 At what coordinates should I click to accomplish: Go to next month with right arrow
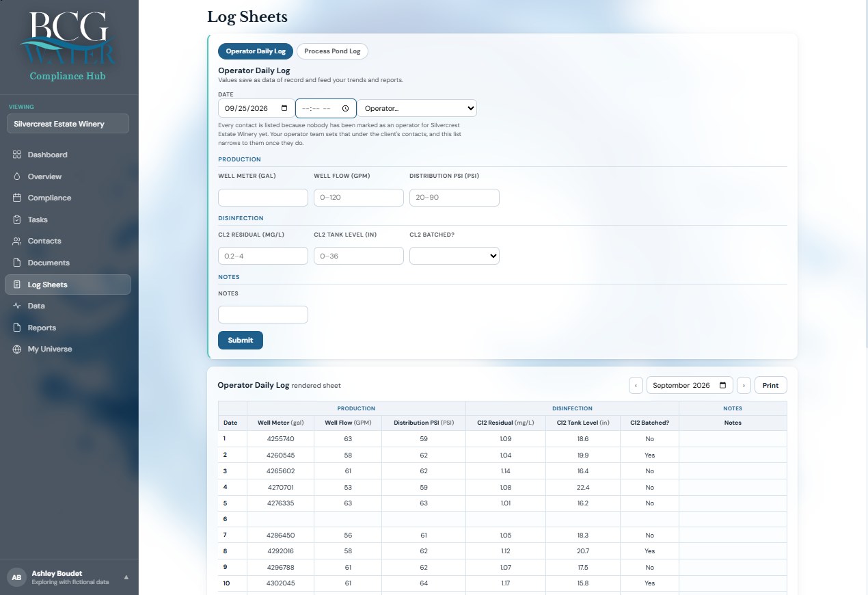744,386
